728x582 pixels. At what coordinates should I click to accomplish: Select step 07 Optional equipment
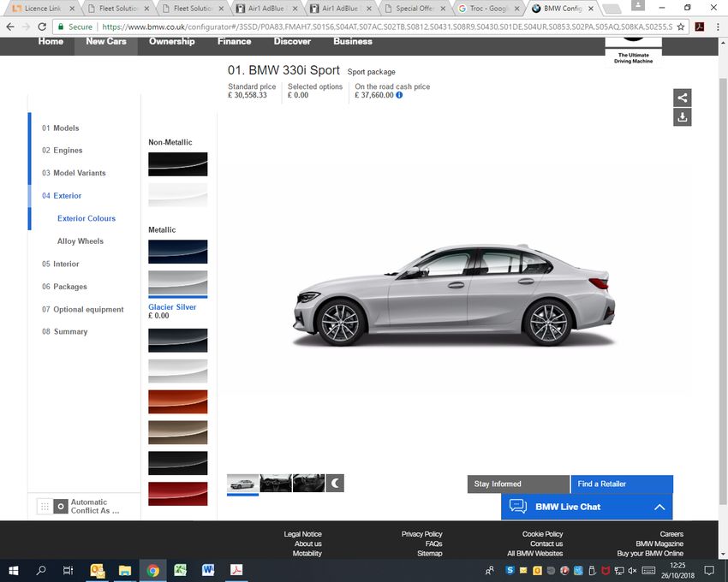click(x=82, y=310)
